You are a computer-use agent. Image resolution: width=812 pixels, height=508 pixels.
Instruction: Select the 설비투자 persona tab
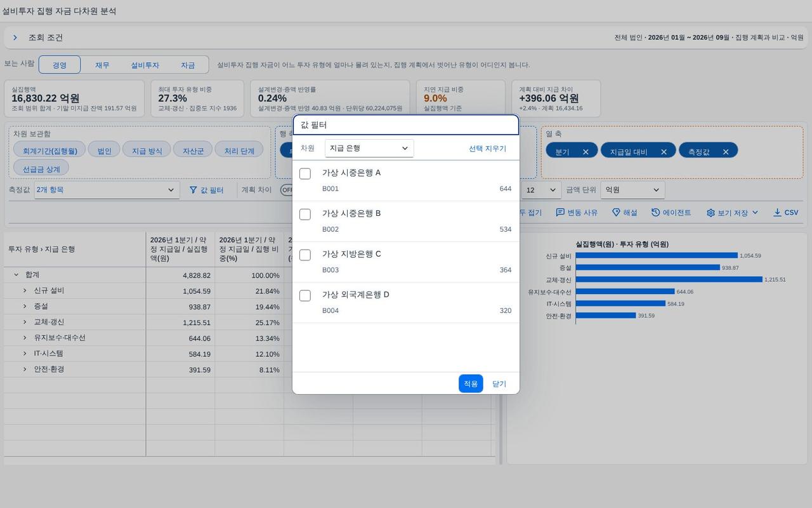(145, 65)
